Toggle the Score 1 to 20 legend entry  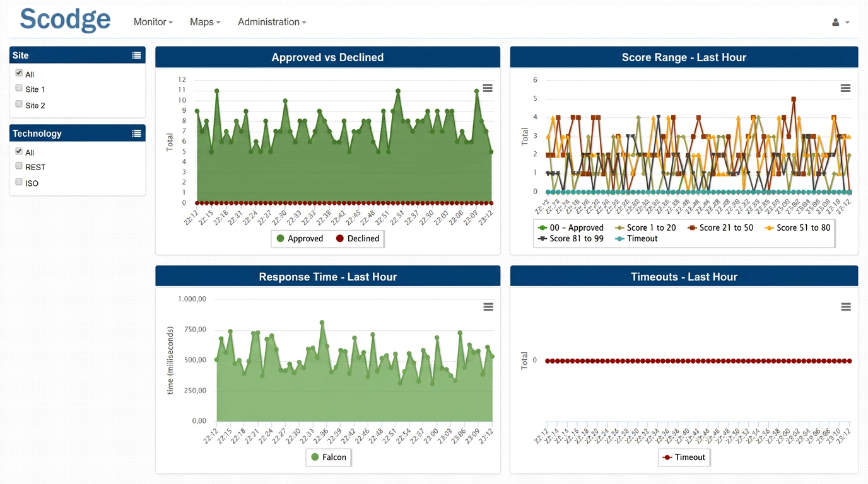[x=645, y=228]
